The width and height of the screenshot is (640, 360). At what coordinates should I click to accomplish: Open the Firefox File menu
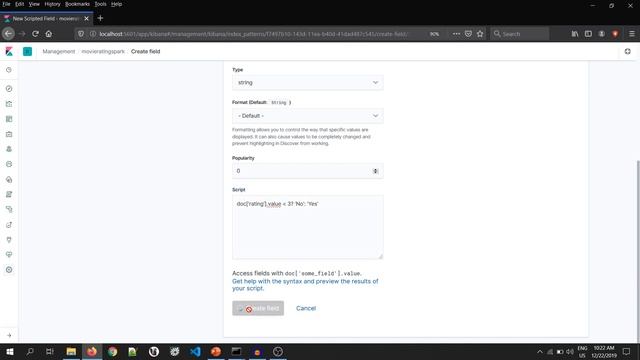pos(7,4)
